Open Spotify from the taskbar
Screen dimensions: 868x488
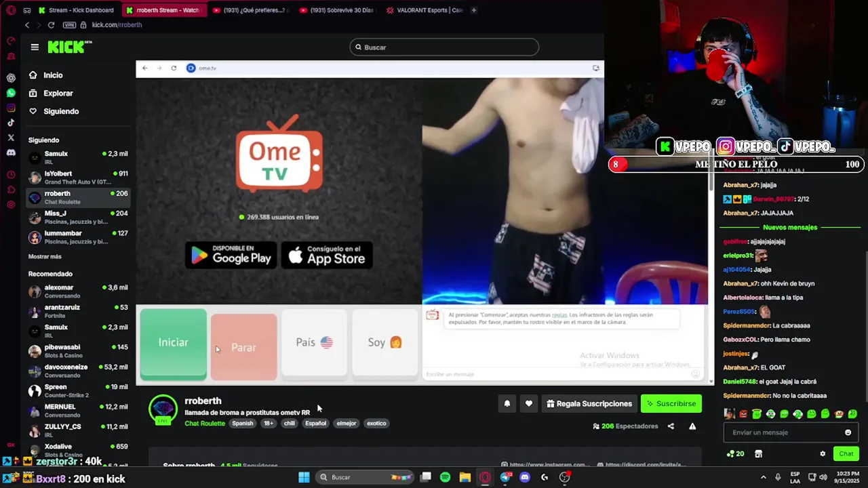coord(445,477)
